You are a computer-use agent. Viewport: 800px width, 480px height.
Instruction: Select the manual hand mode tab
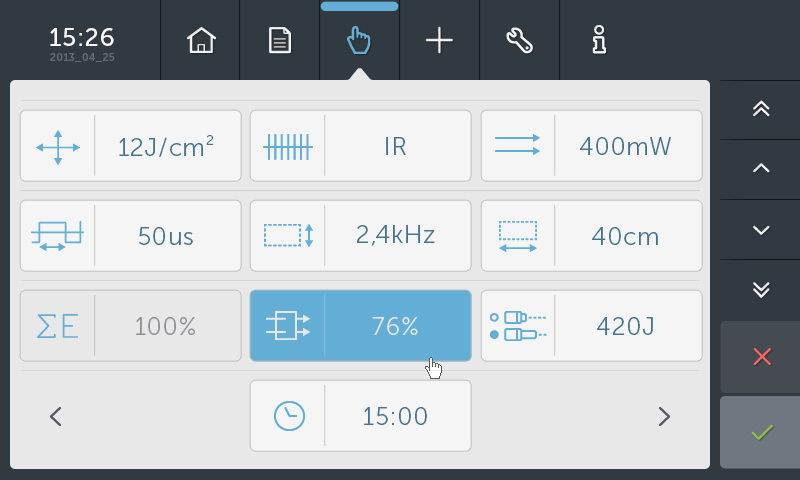[359, 41]
